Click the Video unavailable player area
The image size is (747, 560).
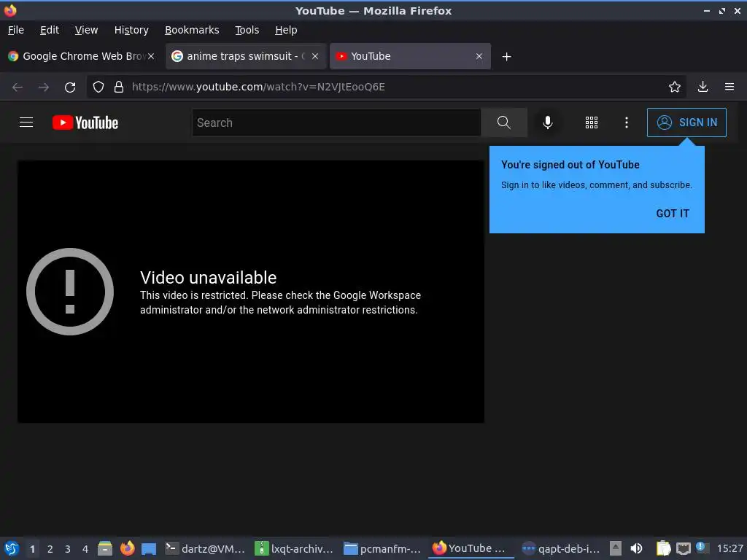tap(251, 292)
